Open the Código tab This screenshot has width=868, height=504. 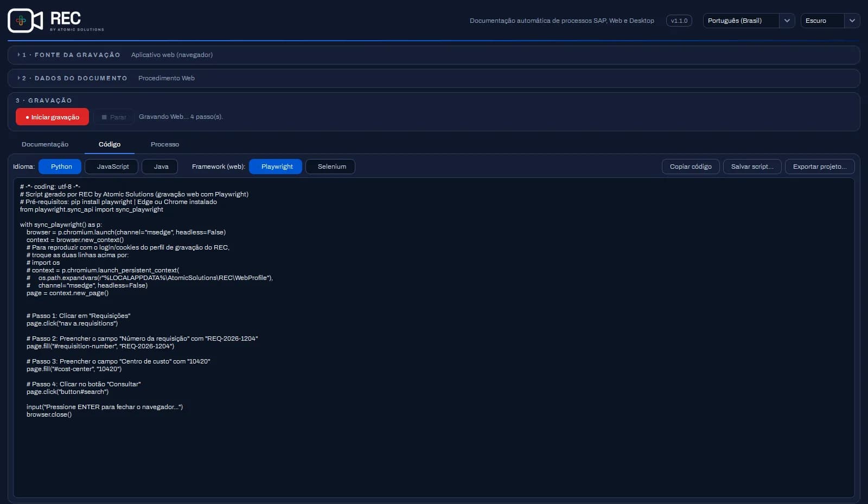point(110,144)
